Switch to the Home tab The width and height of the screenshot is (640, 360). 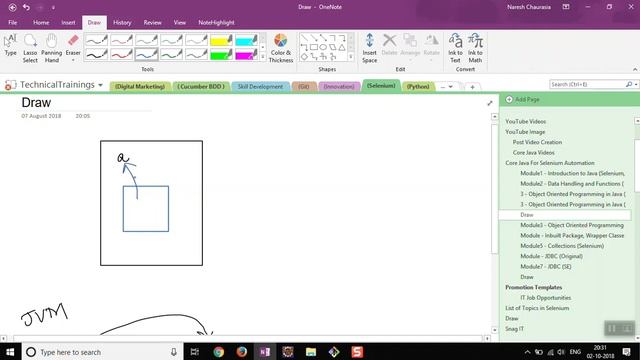tap(41, 22)
